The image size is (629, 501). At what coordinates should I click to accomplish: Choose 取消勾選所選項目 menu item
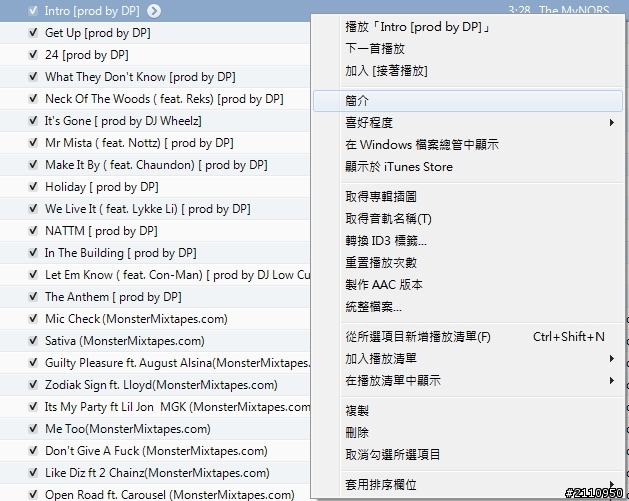(468, 455)
